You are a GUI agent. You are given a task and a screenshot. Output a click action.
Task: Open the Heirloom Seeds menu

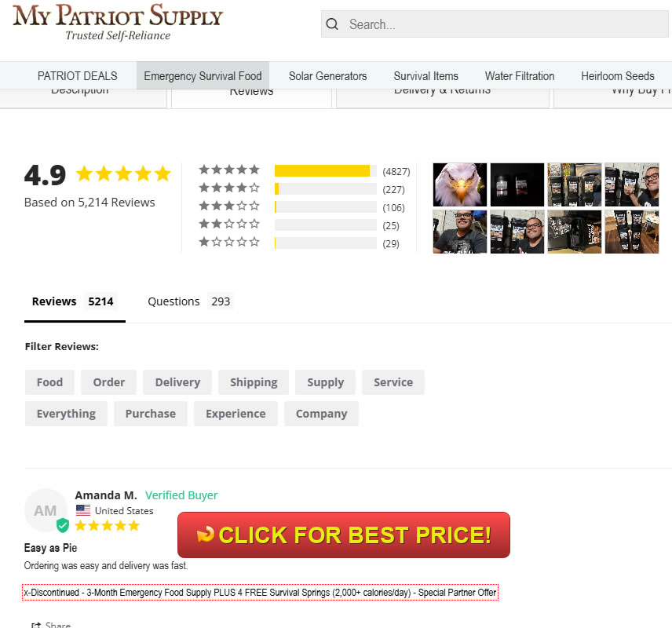point(618,76)
